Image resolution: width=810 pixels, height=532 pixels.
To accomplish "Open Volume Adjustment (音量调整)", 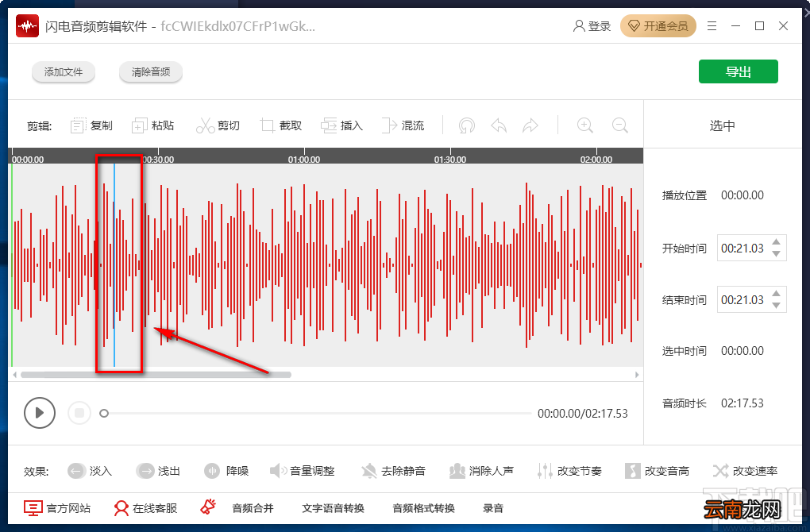I will point(303,471).
